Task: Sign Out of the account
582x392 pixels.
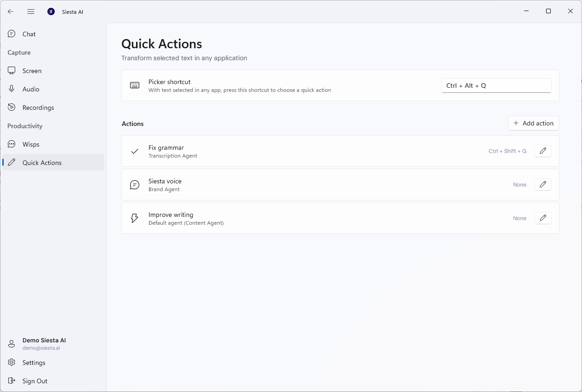Action: (x=53, y=381)
